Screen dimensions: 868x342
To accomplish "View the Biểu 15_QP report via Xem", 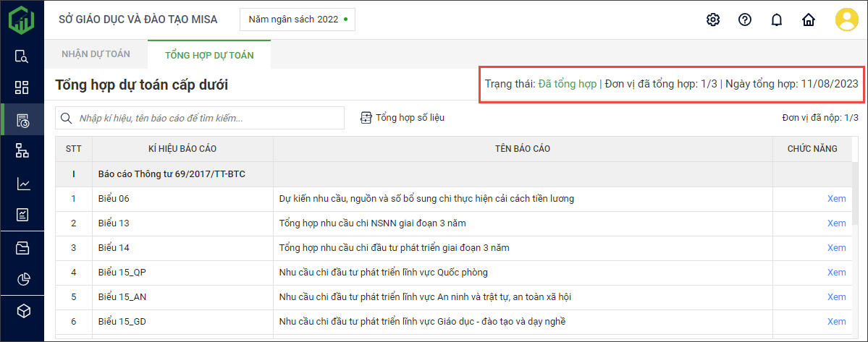I will pyautogui.click(x=836, y=272).
